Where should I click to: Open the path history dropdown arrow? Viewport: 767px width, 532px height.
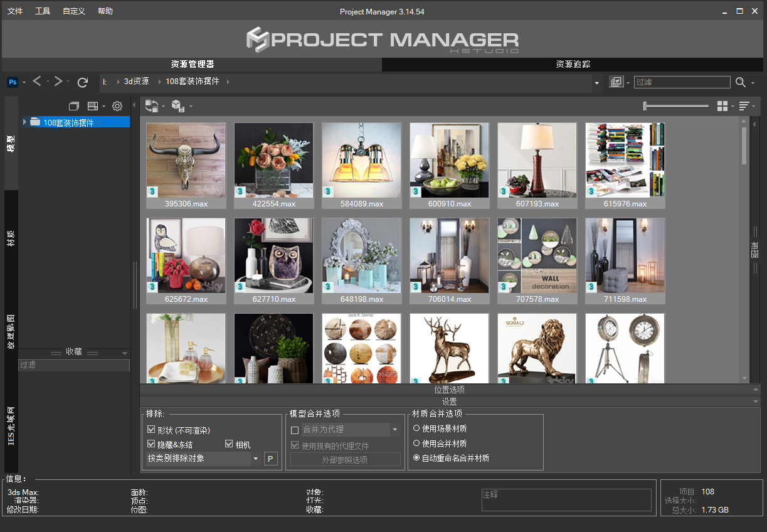click(596, 82)
